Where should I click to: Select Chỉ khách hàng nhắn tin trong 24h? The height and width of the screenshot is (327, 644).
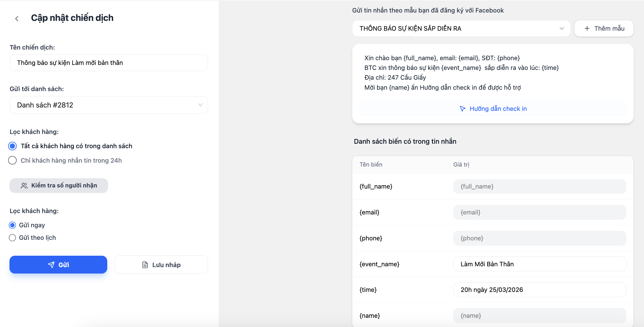coord(13,160)
